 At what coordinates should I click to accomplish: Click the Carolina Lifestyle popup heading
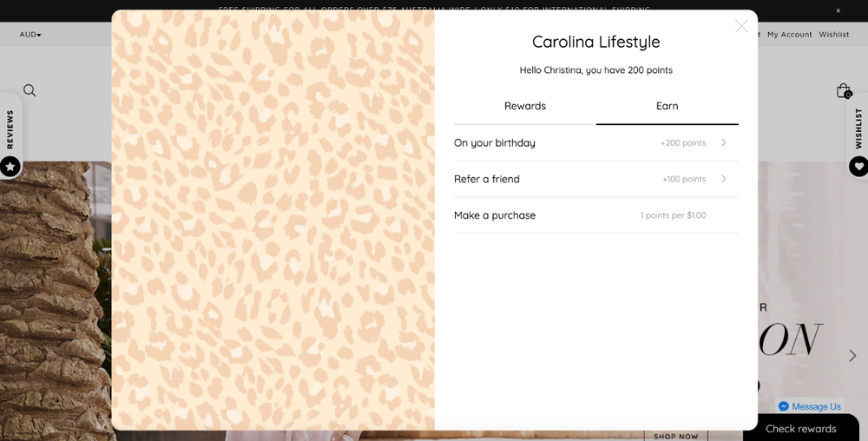595,42
